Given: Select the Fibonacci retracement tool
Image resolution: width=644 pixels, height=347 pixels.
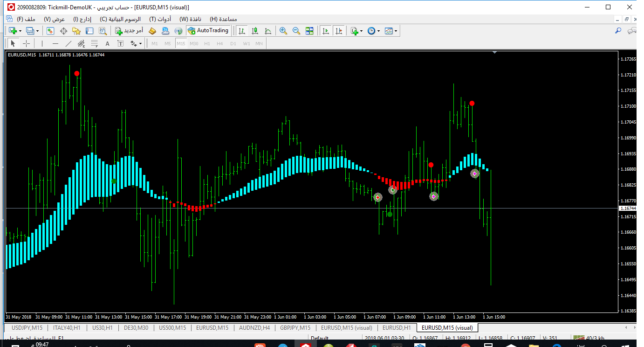Looking at the screenshot, I should [94, 43].
